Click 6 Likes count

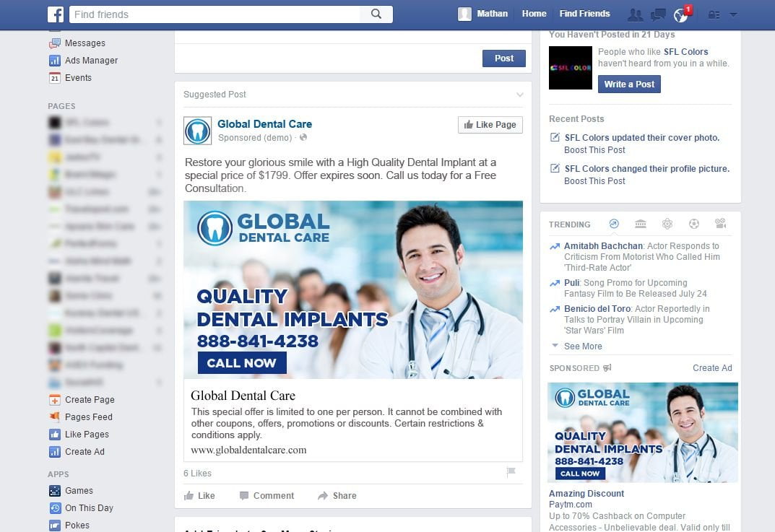pos(197,474)
